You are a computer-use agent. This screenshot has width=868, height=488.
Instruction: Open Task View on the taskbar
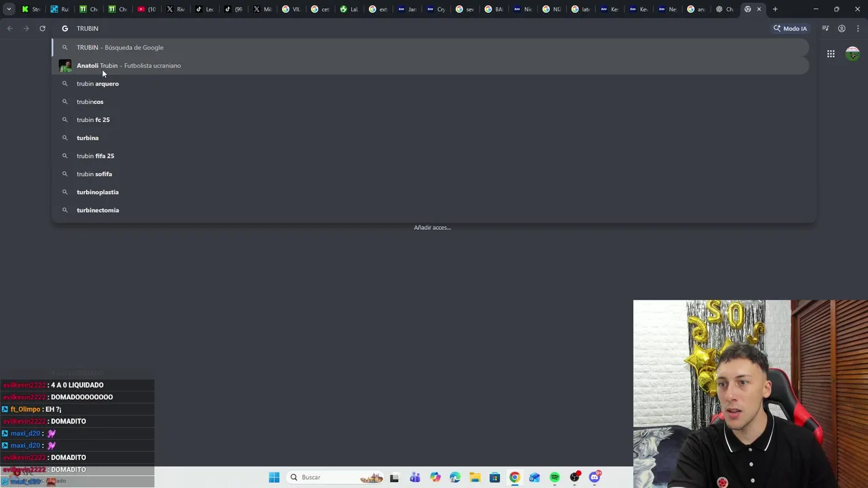coord(395,477)
